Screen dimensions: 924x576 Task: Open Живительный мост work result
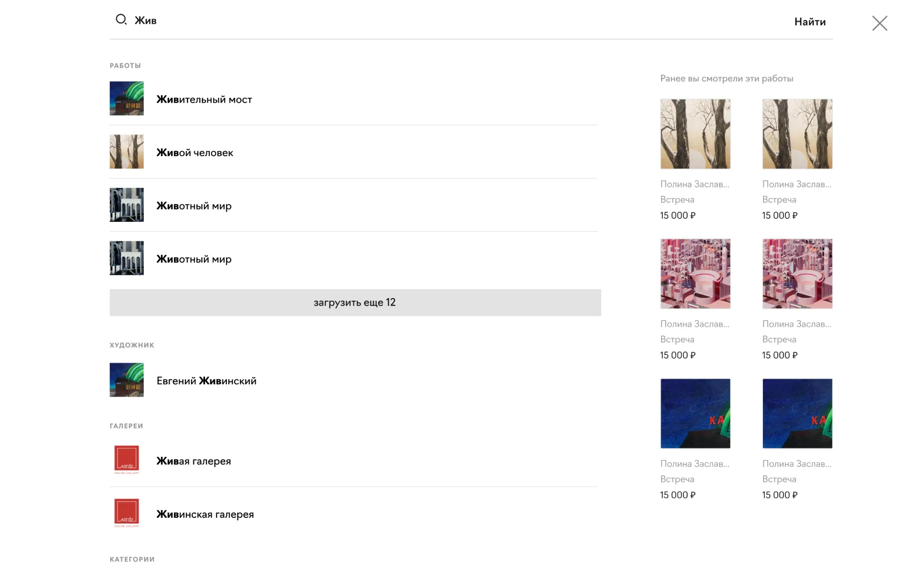[353, 98]
